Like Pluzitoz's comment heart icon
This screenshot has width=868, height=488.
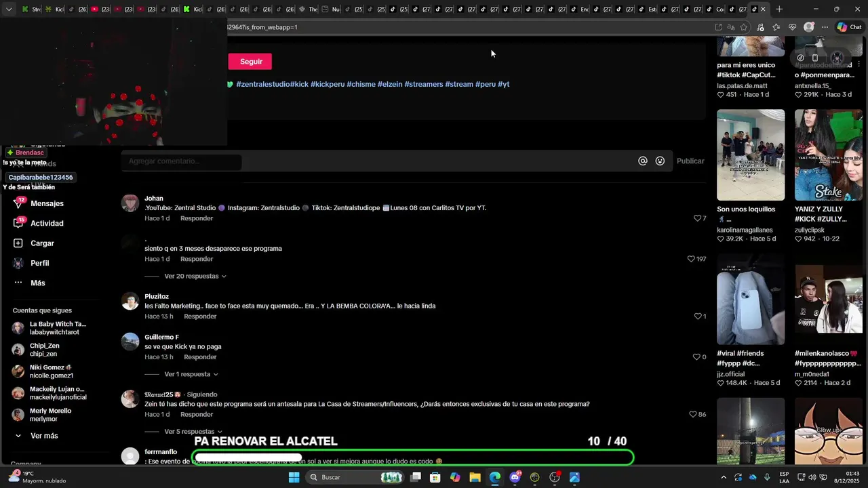click(697, 317)
